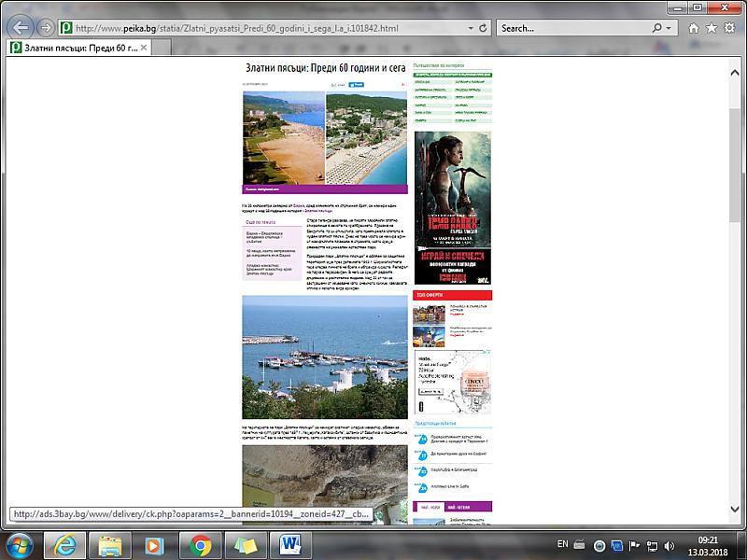Click the marina harbor photo in the article
Screen dimensions: 747x560
[x=324, y=357]
